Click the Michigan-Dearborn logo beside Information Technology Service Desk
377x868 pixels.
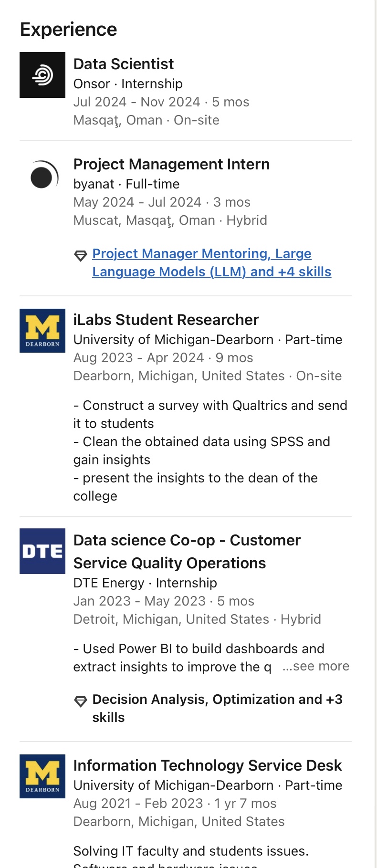click(42, 776)
